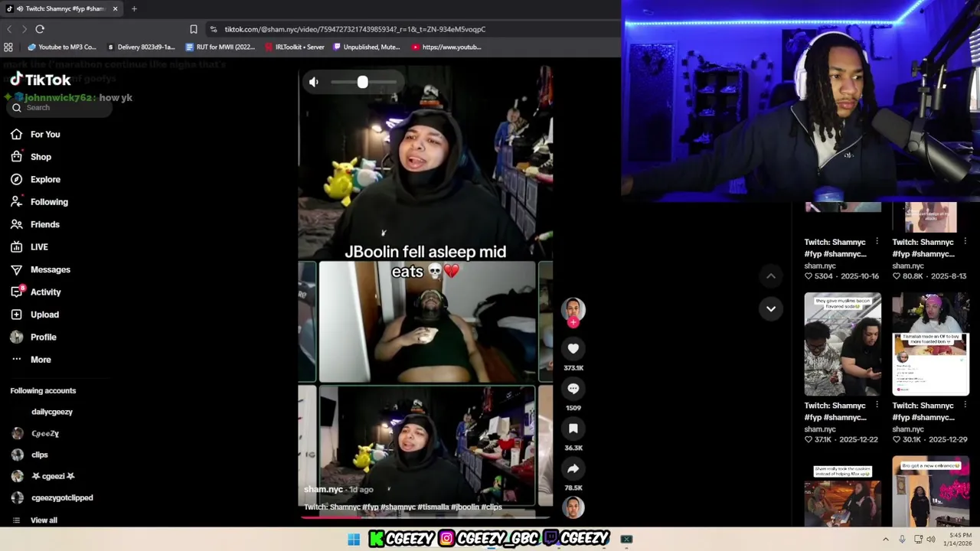Show hidden system tray icons
This screenshot has width=980, height=551.
point(886,540)
